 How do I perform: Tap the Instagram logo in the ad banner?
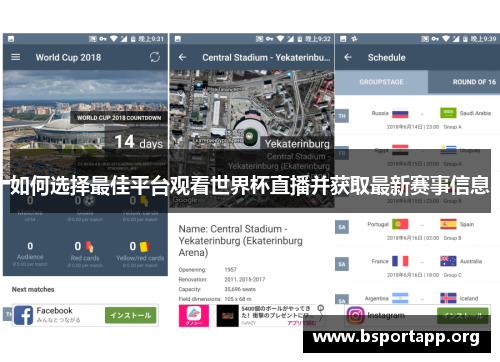point(355,315)
